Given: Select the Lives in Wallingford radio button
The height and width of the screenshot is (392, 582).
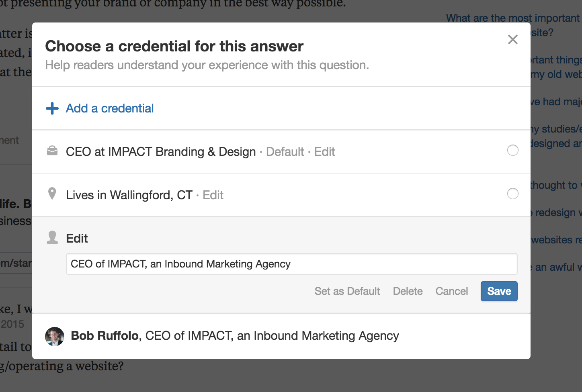Looking at the screenshot, I should tap(513, 194).
